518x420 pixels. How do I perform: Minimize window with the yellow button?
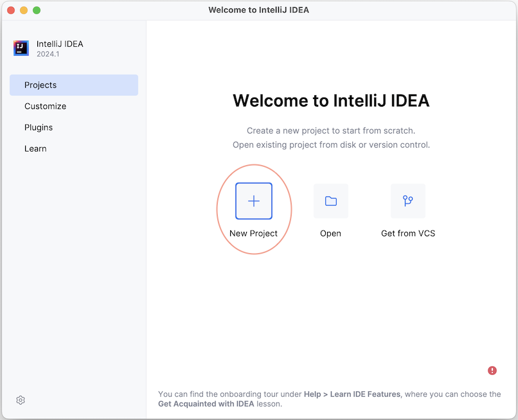(24, 10)
